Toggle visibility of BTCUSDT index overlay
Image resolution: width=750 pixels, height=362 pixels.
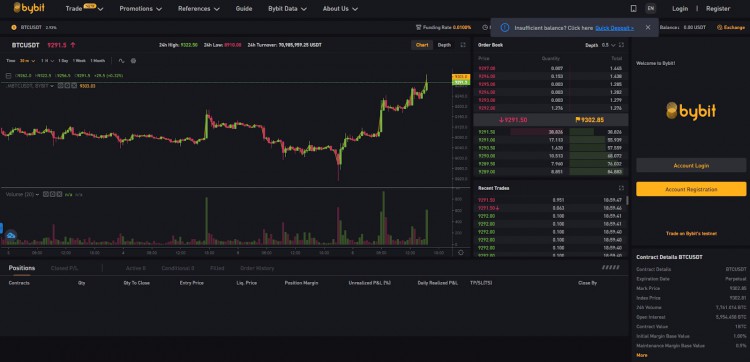tap(61, 86)
